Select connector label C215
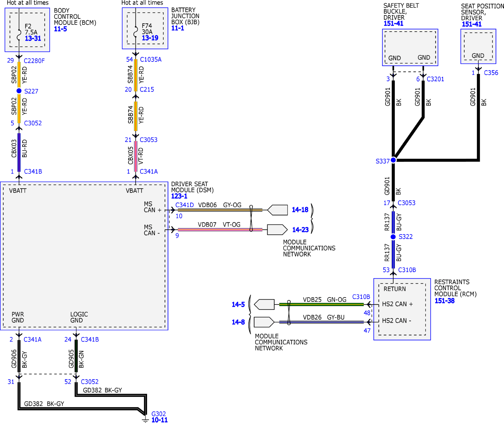 (147, 90)
